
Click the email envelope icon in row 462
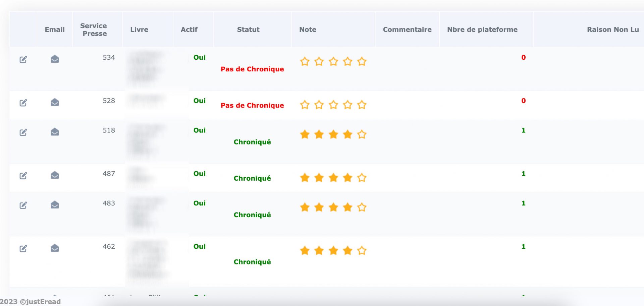55,248
